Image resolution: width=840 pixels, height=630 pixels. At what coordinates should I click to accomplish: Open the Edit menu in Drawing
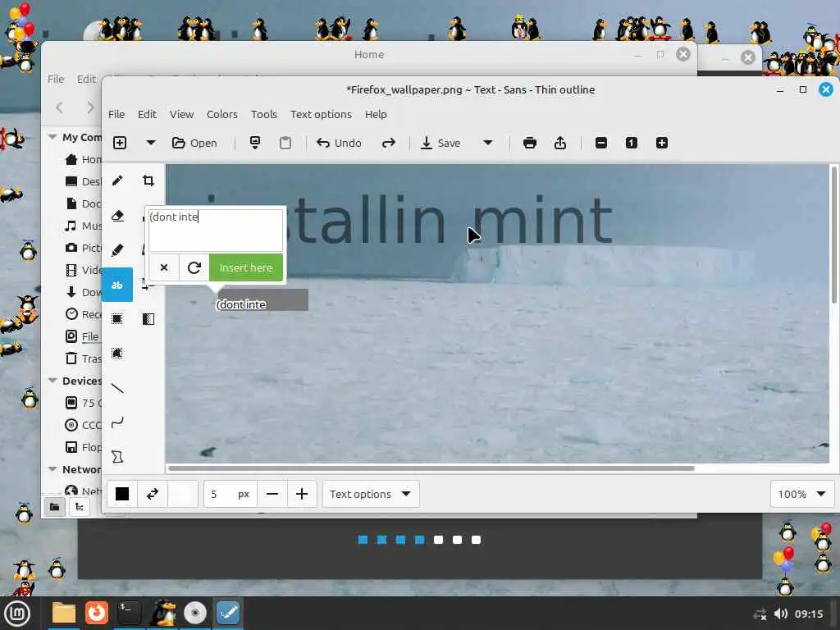(147, 115)
